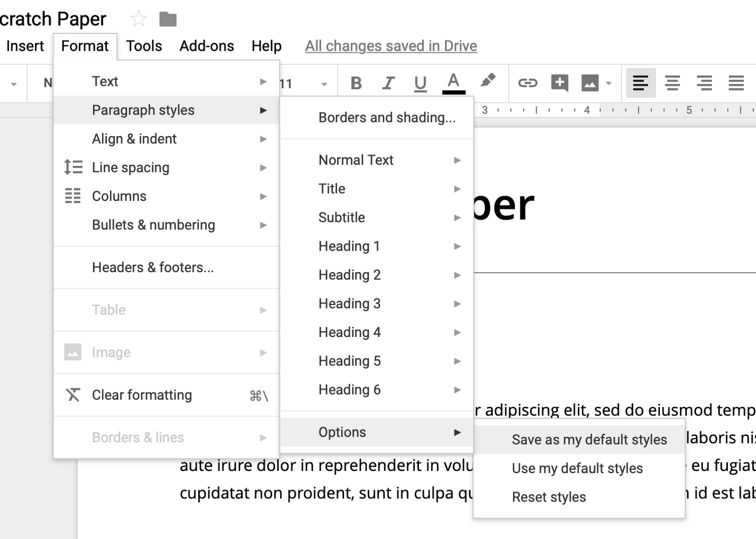Open the Tools menu
The width and height of the screenshot is (756, 539).
point(144,46)
